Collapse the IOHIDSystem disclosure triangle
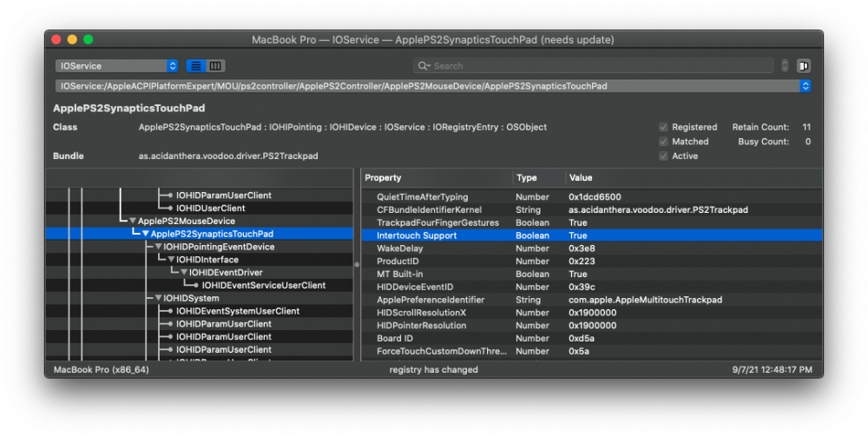868x437 pixels. (158, 298)
